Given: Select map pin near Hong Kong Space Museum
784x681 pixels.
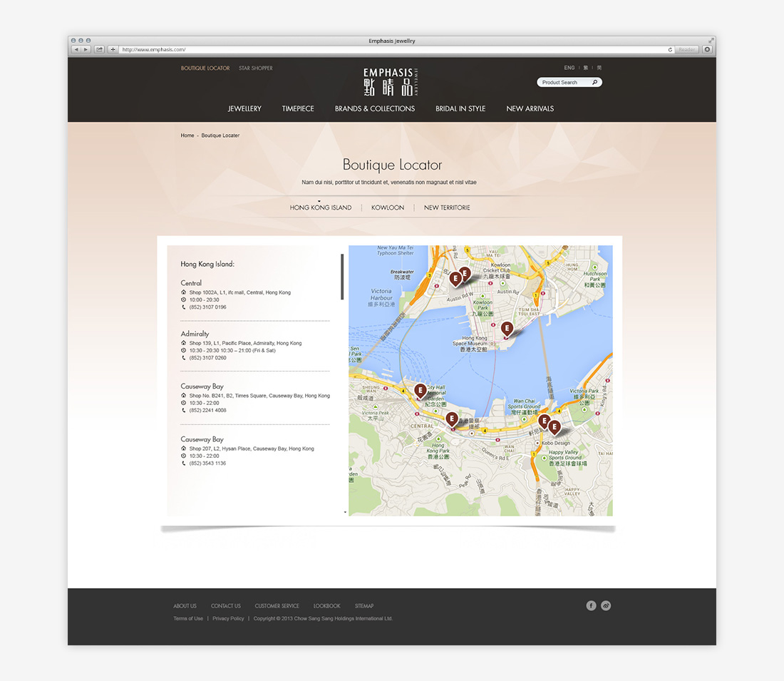Looking at the screenshot, I should point(507,329).
